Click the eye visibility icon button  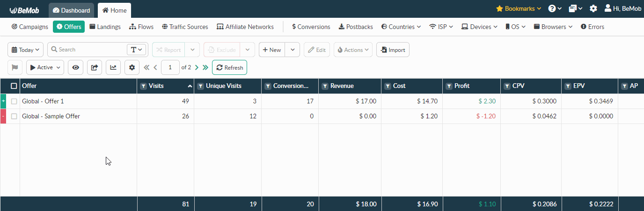pos(75,67)
